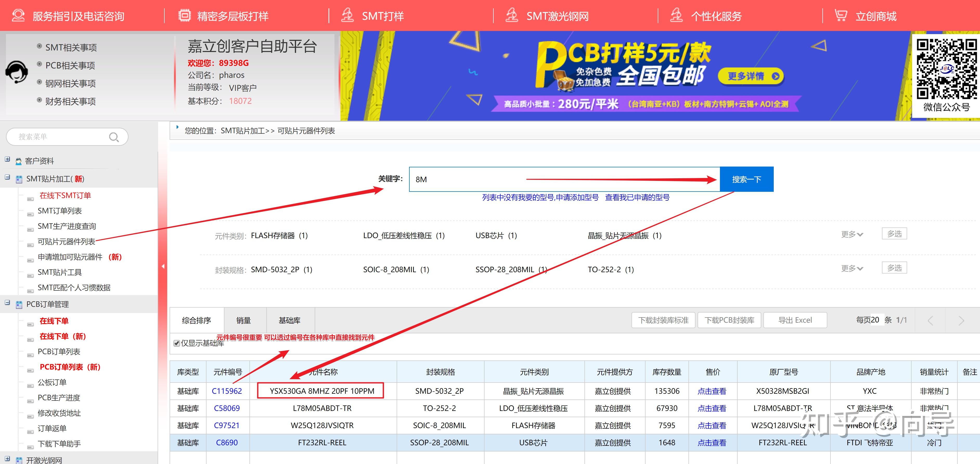Switch to the 基础库 tab
980x464 pixels.
289,321
